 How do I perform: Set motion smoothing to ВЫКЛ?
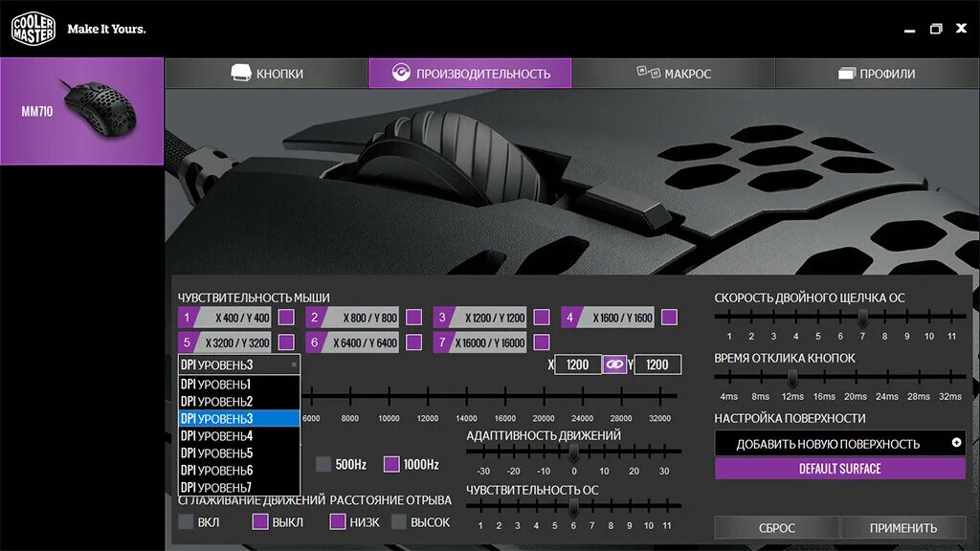pos(260,521)
